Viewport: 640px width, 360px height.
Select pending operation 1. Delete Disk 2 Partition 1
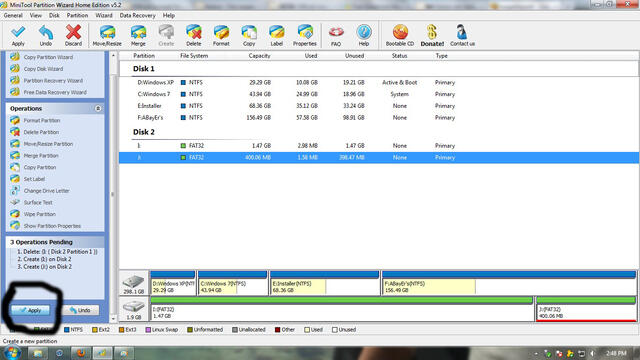click(x=57, y=252)
